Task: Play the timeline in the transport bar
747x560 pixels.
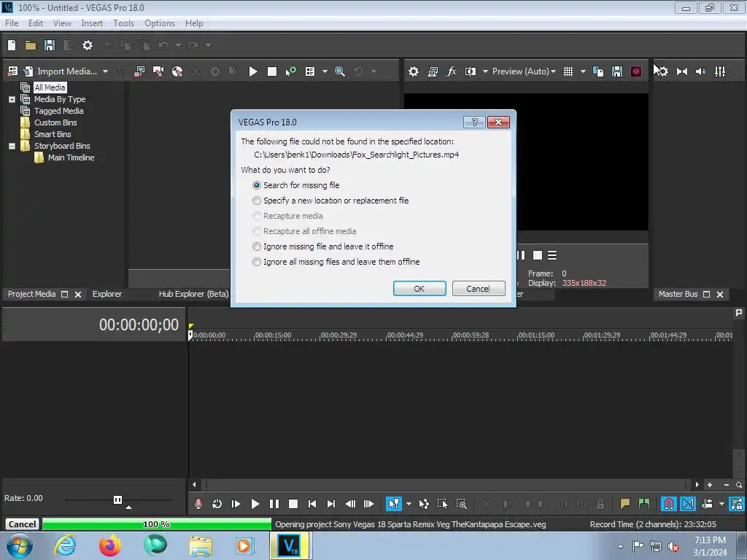Action: tap(255, 504)
